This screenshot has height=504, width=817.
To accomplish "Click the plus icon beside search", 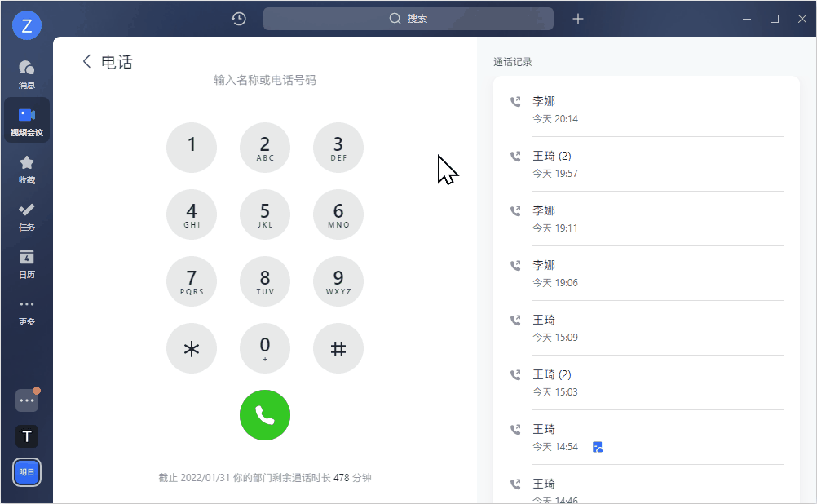I will point(578,19).
